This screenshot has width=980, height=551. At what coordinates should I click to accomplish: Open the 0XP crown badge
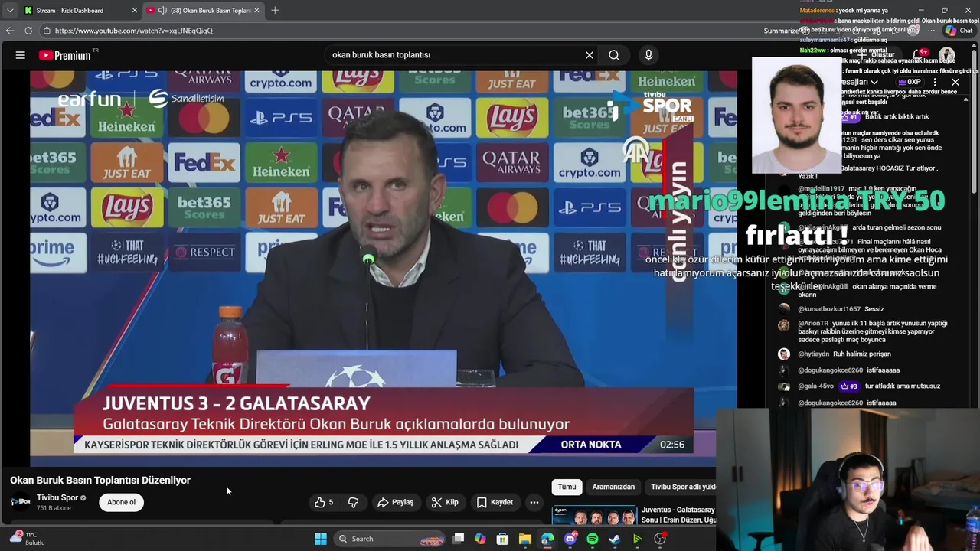coord(909,82)
